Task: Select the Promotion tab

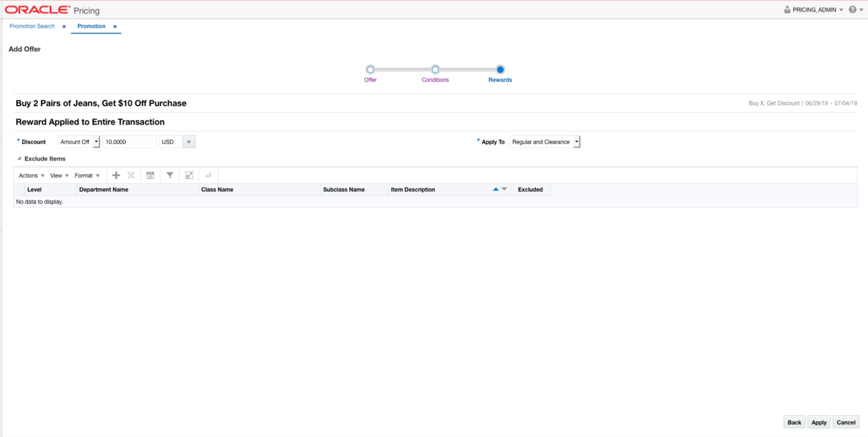Action: pyautogui.click(x=91, y=26)
